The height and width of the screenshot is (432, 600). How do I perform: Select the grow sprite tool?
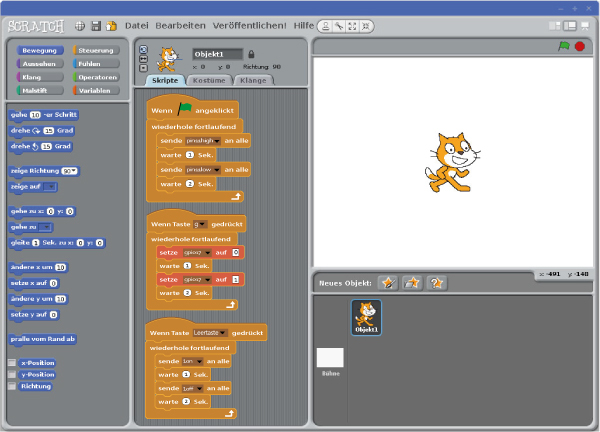click(352, 26)
